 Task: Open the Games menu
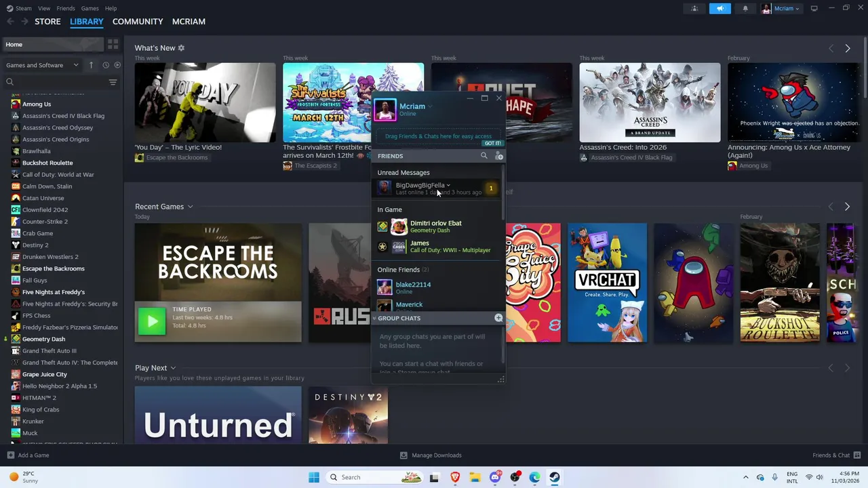pos(90,8)
